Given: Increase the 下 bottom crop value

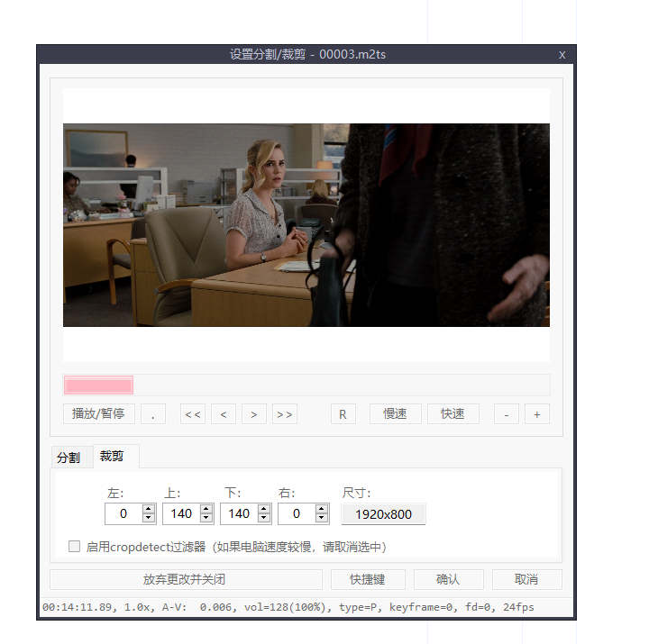Looking at the screenshot, I should click(x=264, y=509).
